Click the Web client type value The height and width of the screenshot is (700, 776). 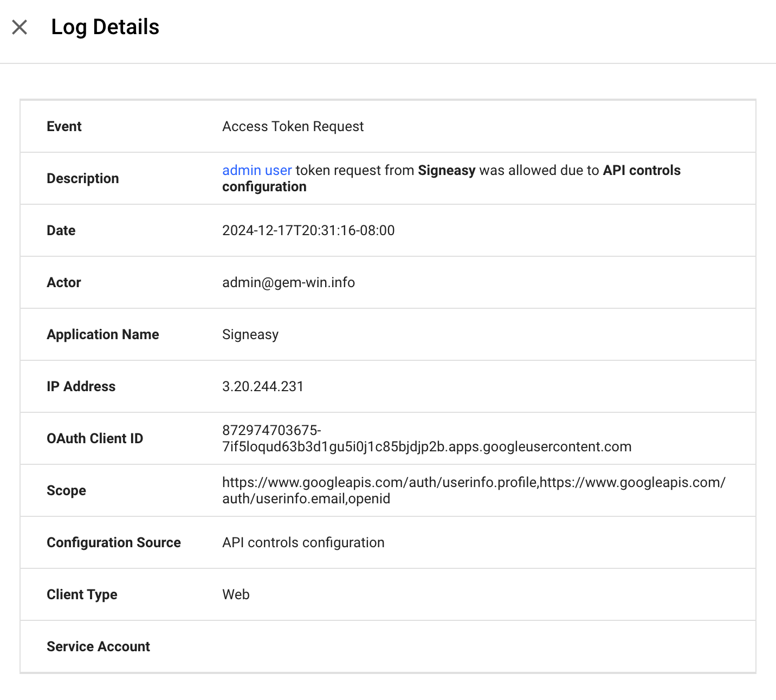[x=236, y=595]
